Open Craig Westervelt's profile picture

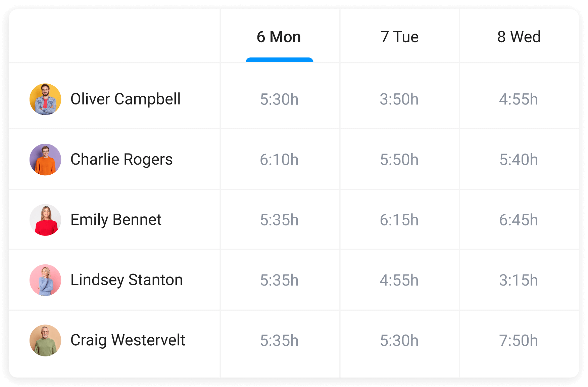45,340
